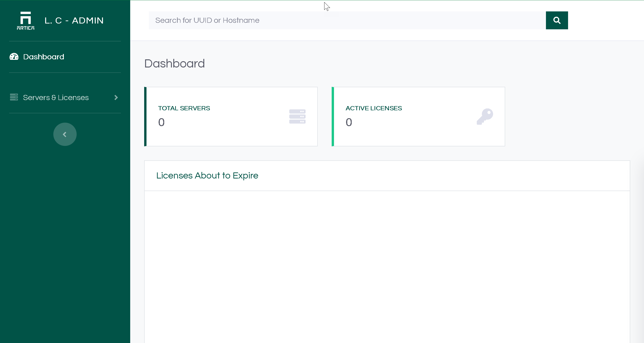Open the Dashboard menu item
This screenshot has width=644, height=343.
(44, 57)
